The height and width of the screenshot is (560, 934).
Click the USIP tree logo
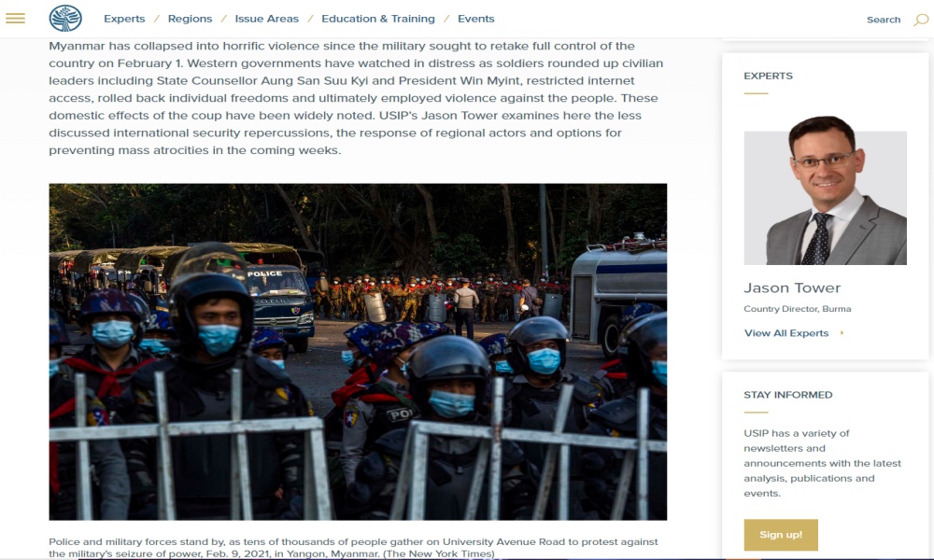click(65, 19)
